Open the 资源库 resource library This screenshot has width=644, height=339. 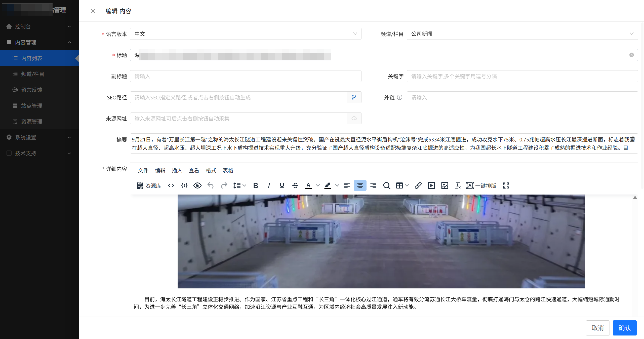(x=149, y=186)
